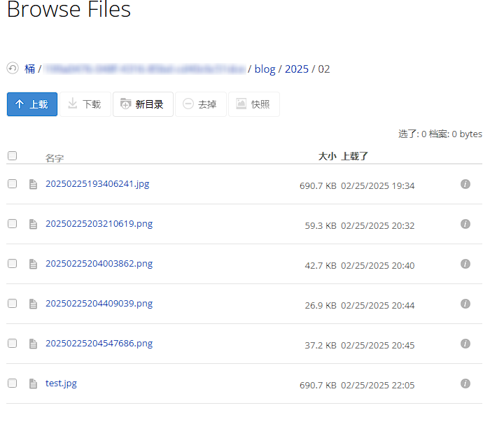Viewport: 504px width, 422px height.
Task: Show info for 20250225203210619.png
Action: click(x=465, y=224)
